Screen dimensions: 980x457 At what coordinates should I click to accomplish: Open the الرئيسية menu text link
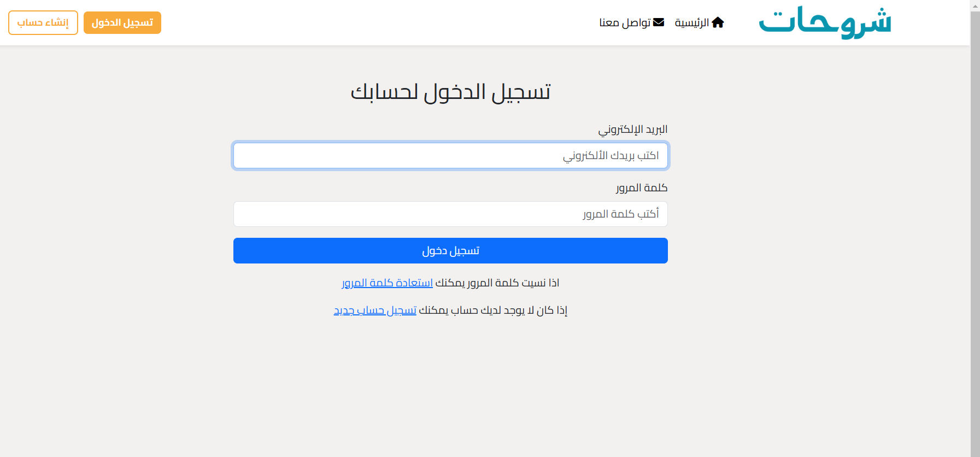[x=691, y=22]
